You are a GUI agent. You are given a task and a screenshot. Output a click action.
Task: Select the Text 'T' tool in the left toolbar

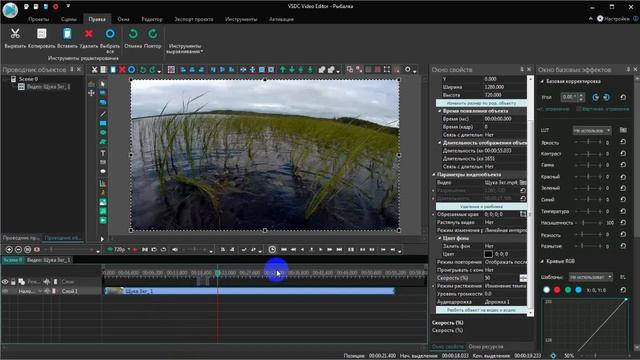pyautogui.click(x=103, y=153)
